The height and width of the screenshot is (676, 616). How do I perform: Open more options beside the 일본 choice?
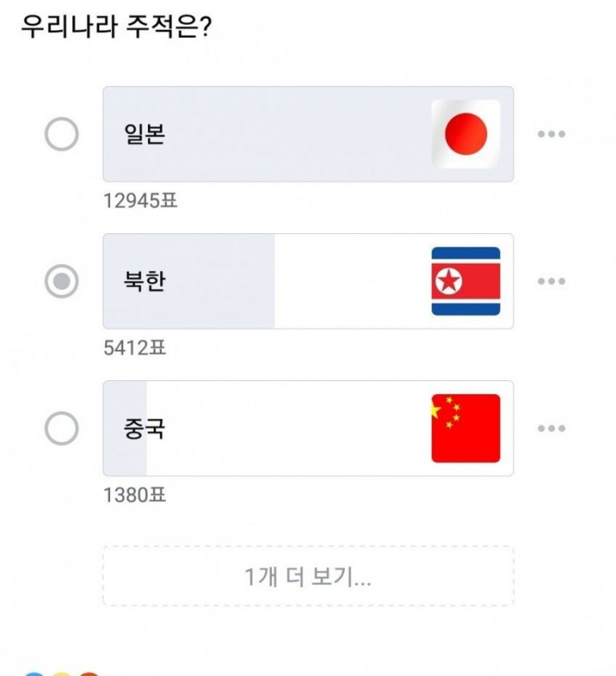pyautogui.click(x=551, y=135)
